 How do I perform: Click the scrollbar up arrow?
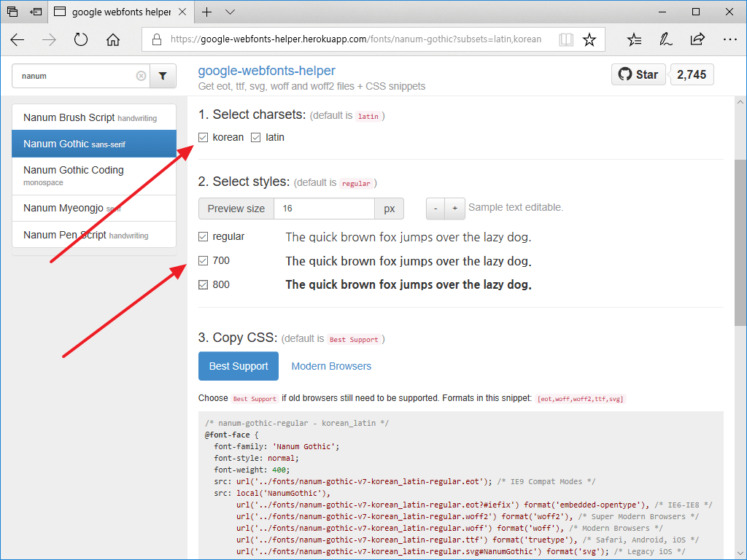click(x=740, y=102)
